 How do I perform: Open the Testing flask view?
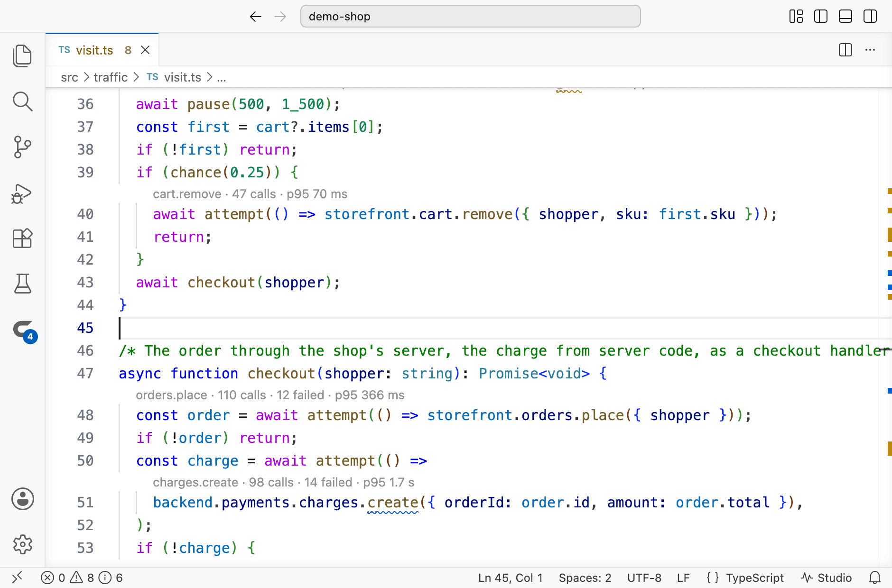(22, 284)
